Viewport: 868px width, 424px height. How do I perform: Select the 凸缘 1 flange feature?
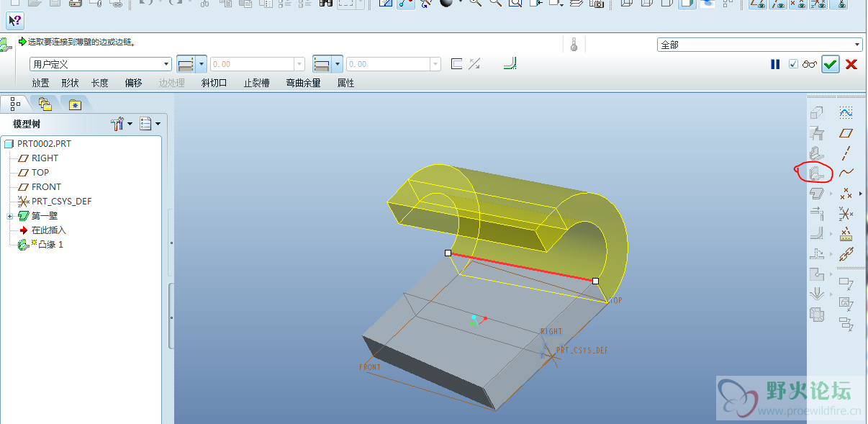pos(41,245)
